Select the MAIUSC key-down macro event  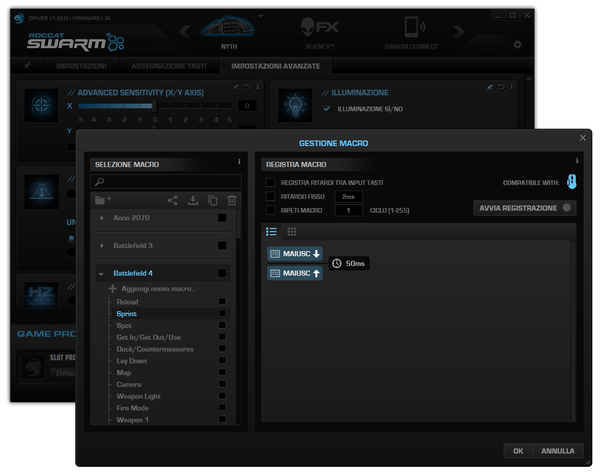click(295, 254)
